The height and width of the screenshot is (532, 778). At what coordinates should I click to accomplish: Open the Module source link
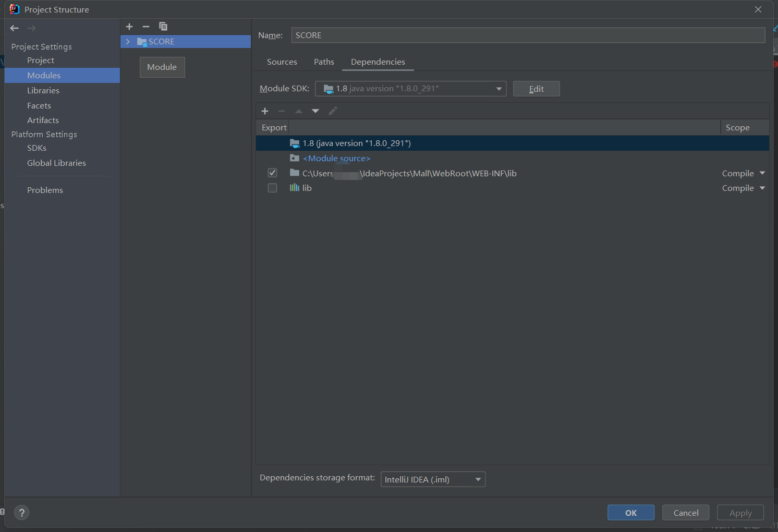point(337,158)
